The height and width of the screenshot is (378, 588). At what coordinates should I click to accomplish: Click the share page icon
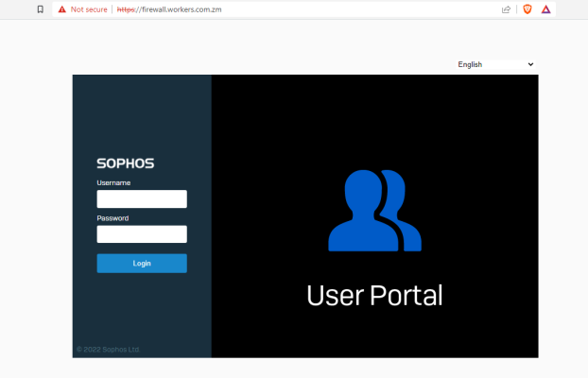507,9
